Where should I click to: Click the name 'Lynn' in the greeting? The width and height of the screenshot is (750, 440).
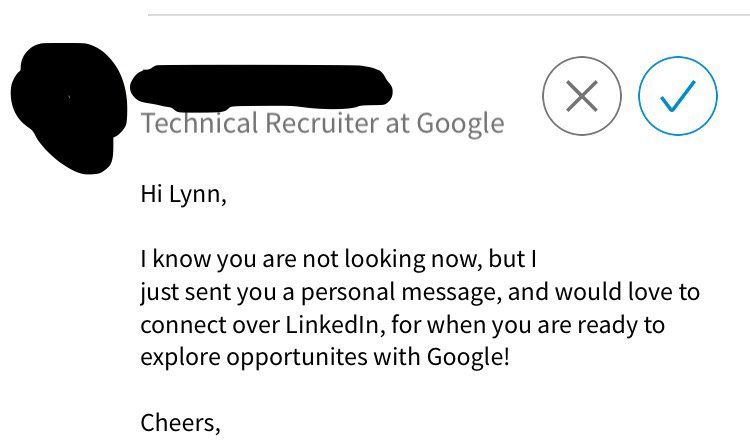(197, 194)
